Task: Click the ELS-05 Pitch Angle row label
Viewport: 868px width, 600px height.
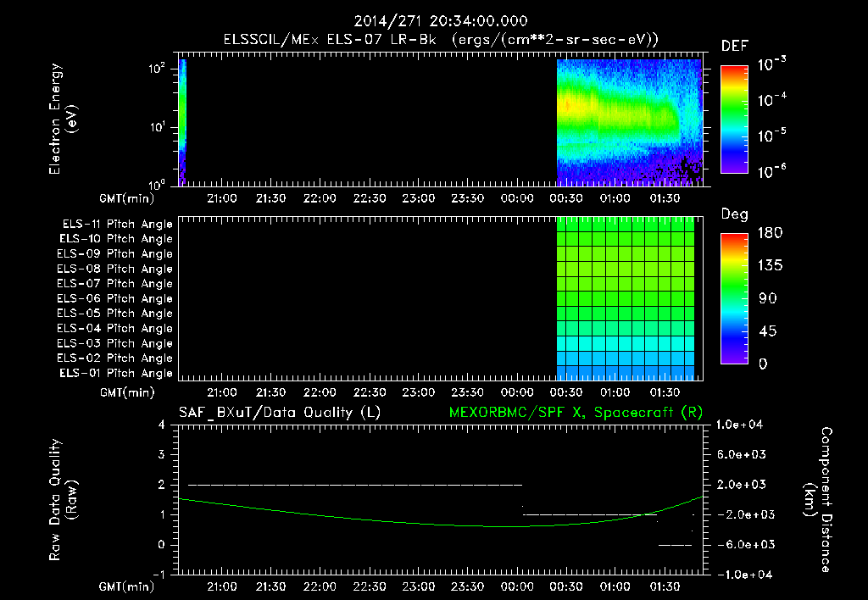Action: click(115, 314)
